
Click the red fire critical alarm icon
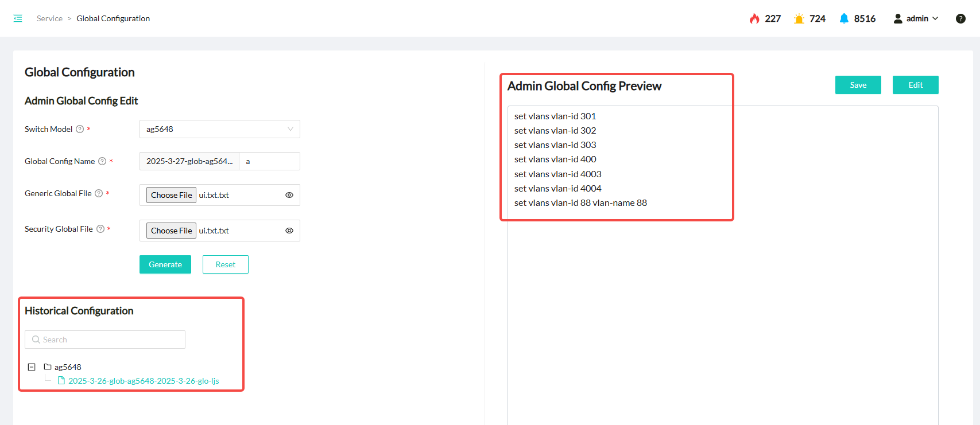click(x=754, y=18)
